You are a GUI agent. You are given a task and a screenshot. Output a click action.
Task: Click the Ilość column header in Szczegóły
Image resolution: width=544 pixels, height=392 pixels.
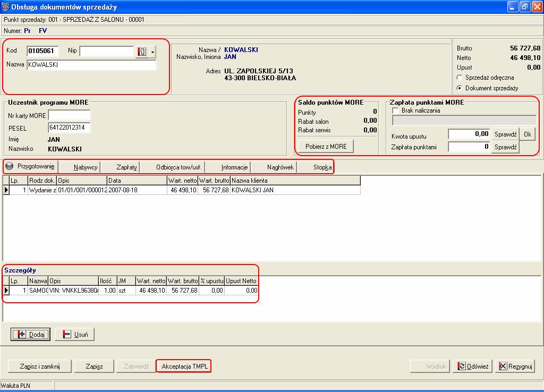108,280
